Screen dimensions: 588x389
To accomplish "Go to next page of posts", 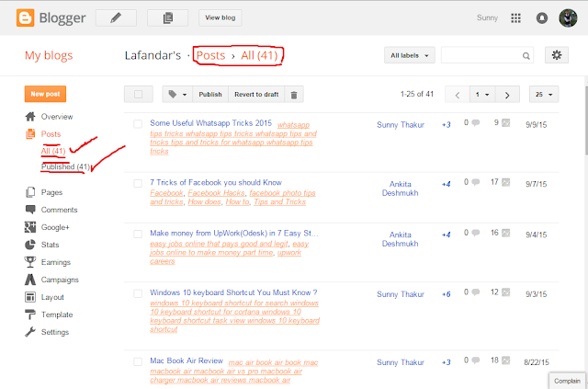I will [507, 95].
